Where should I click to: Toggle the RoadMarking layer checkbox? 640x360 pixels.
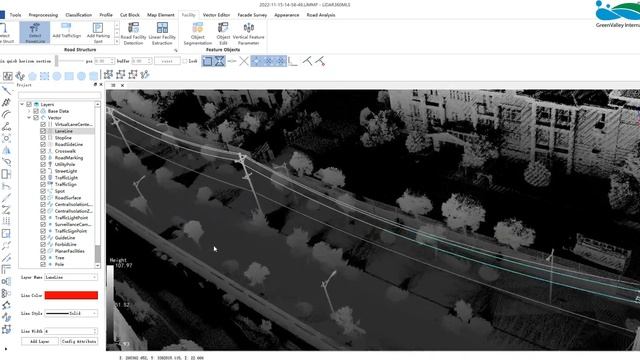point(43,158)
